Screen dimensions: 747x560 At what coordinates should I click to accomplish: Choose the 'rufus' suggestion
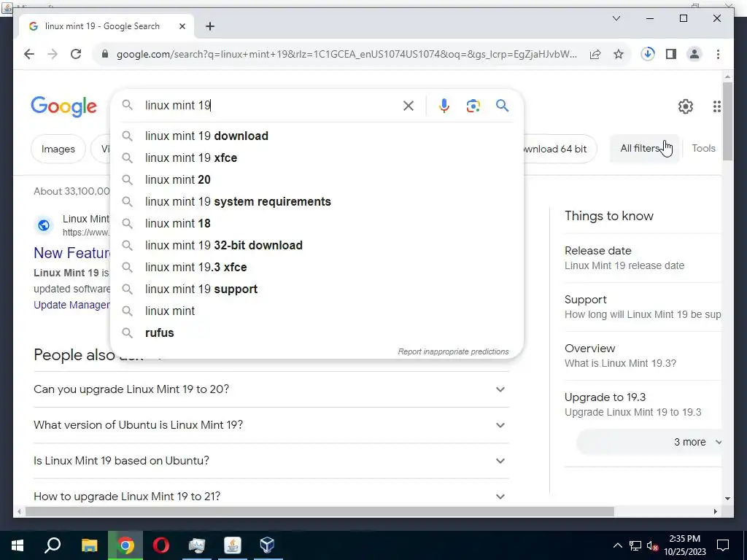[x=317, y=333]
